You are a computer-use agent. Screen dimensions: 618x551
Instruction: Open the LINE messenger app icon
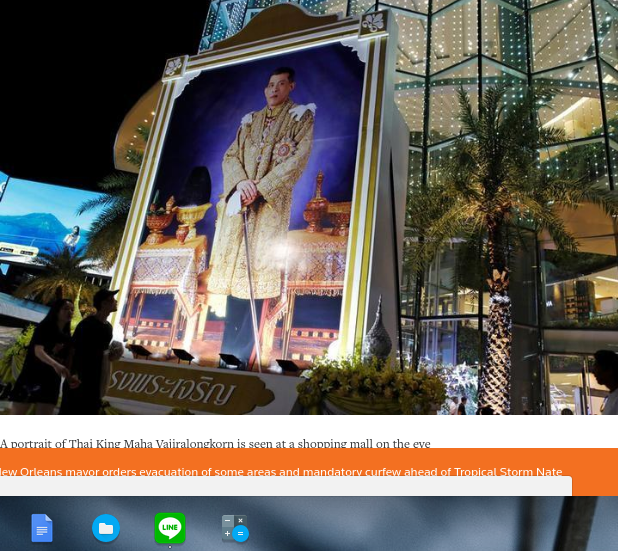pyautogui.click(x=170, y=528)
